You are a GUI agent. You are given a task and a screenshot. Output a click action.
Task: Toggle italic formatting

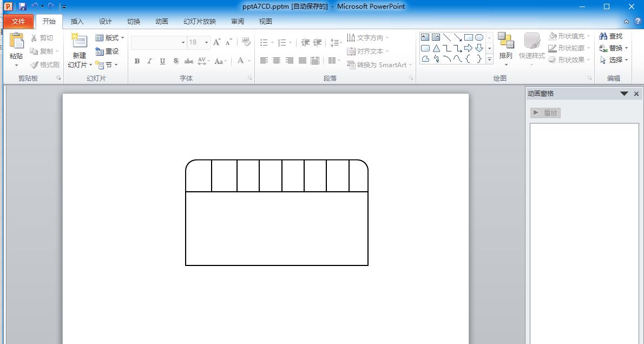tap(149, 61)
